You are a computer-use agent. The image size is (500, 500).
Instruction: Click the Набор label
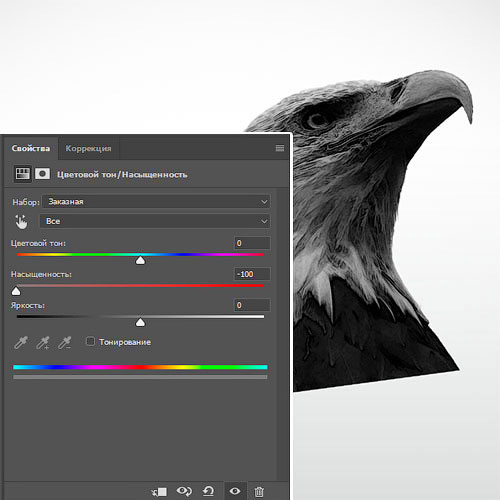[26, 202]
